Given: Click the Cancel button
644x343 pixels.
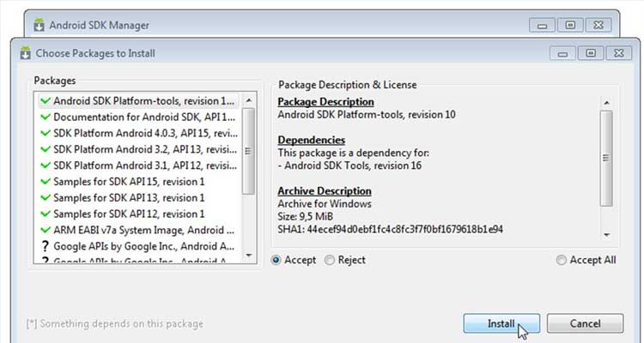Looking at the screenshot, I should point(586,324).
